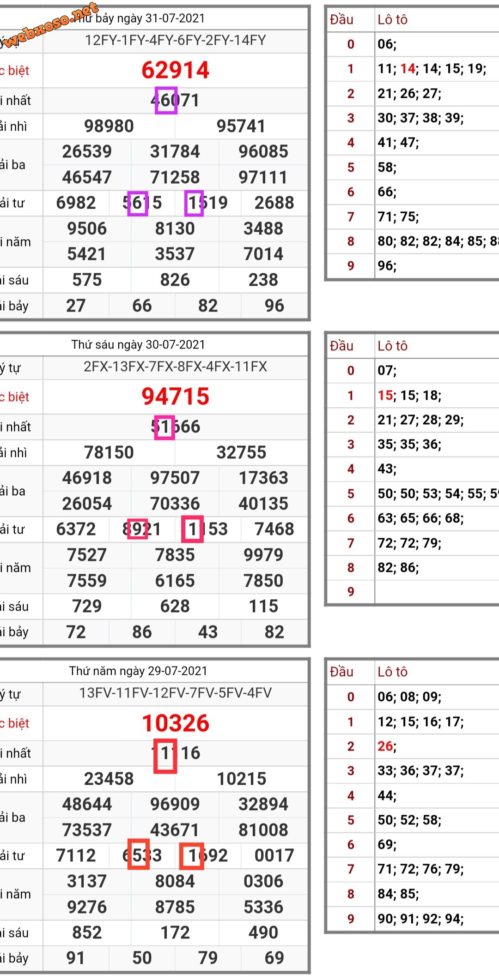Select the lô tô row 50; 52; 58;
The image size is (499, 980).
(x=409, y=820)
